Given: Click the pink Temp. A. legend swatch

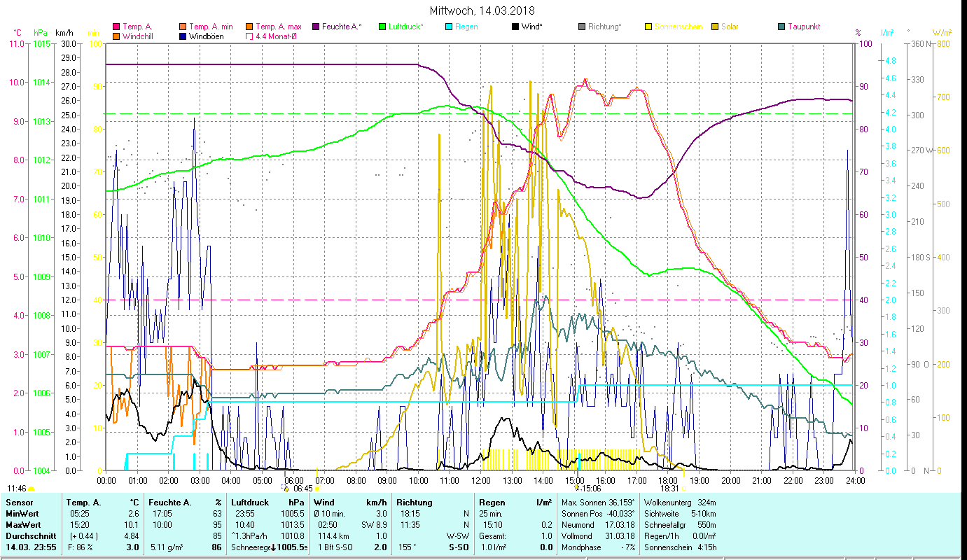Looking at the screenshot, I should [116, 27].
